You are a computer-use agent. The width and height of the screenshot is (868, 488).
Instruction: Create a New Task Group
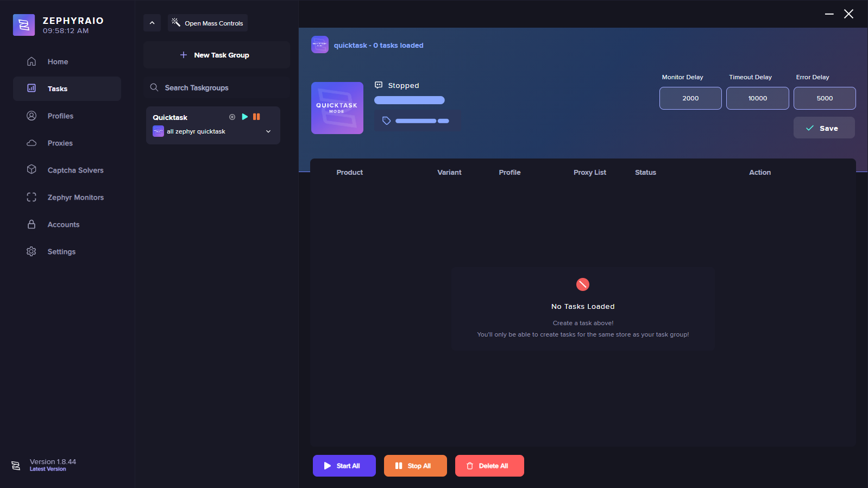coord(216,55)
